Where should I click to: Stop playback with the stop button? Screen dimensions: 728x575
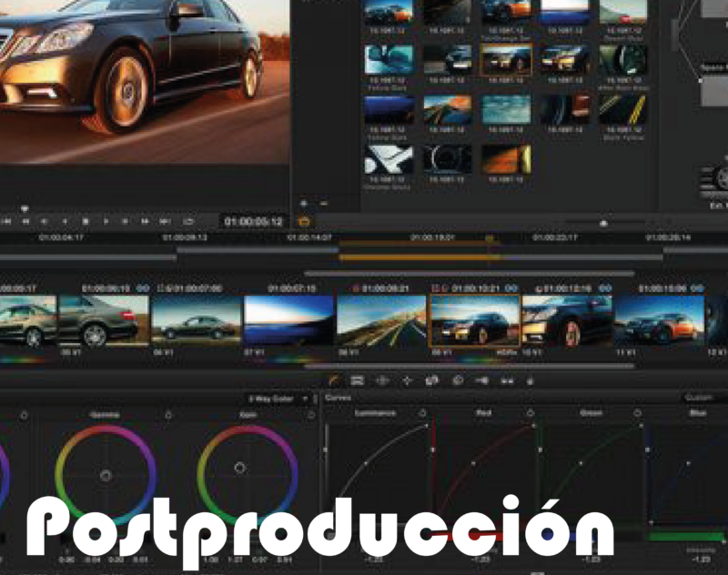click(x=86, y=222)
